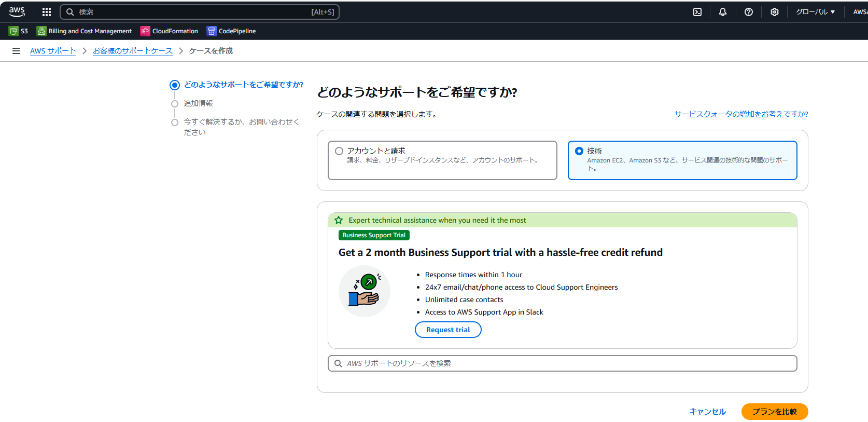Image resolution: width=868 pixels, height=422 pixels.
Task: Open the services grid menu
Action: pos(47,12)
